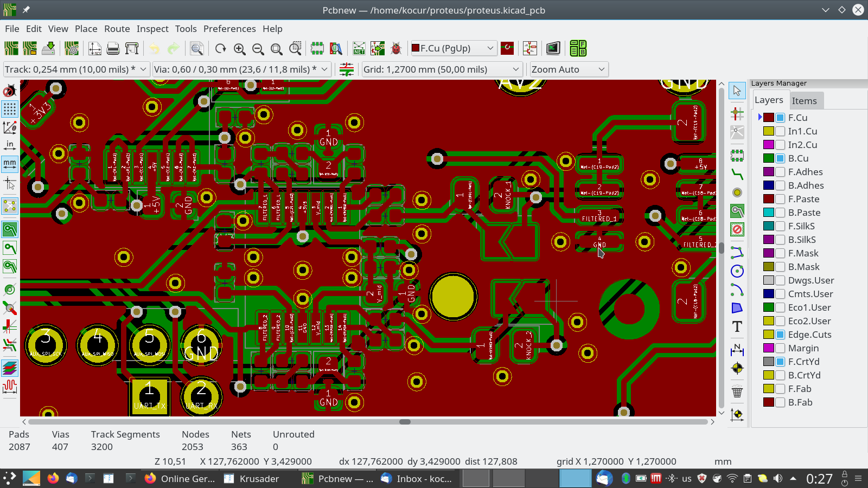Select route tracks tool
The width and height of the screenshot is (868, 488).
point(737,174)
